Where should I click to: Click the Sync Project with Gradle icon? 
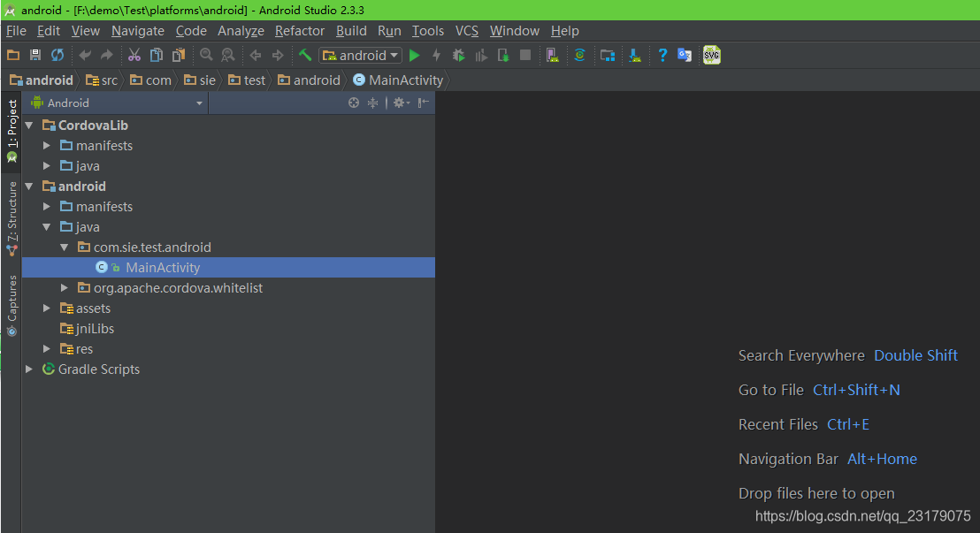580,56
